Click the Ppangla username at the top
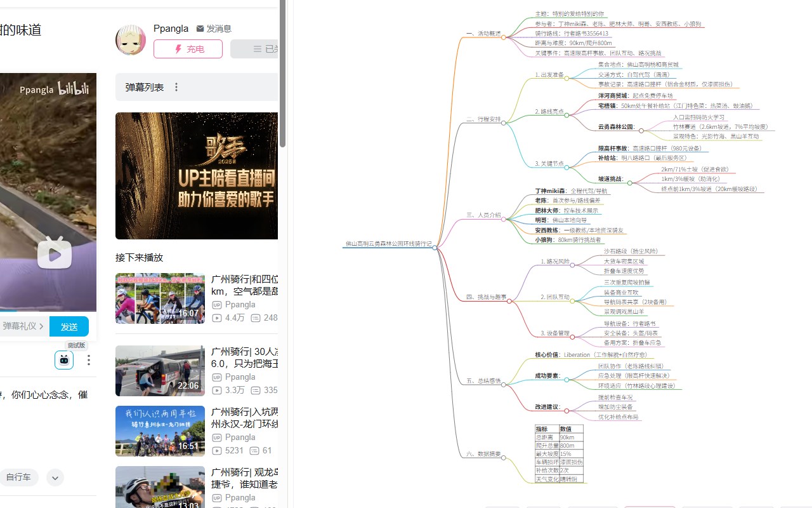This screenshot has width=812, height=508. [x=171, y=29]
